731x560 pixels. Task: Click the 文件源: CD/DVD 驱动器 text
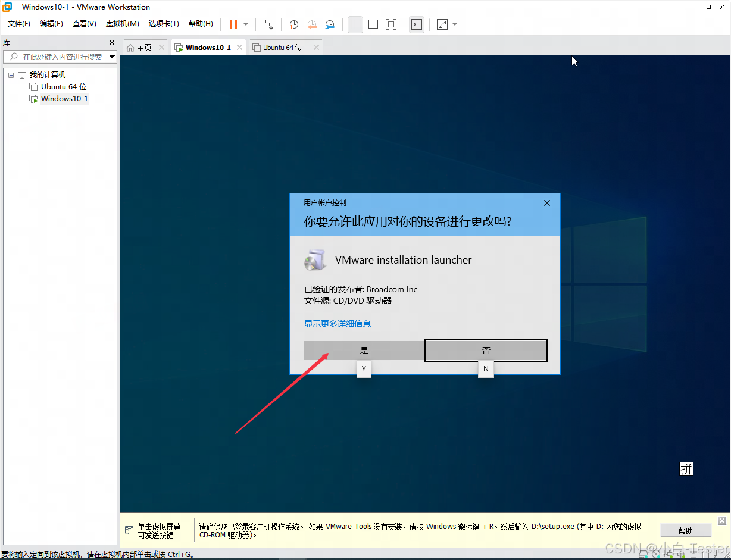(348, 301)
